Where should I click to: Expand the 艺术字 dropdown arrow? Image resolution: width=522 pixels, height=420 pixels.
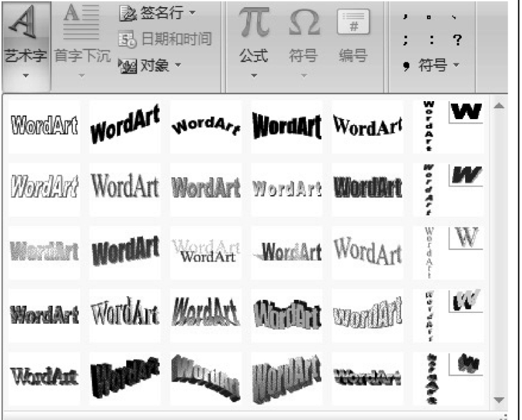tap(26, 75)
